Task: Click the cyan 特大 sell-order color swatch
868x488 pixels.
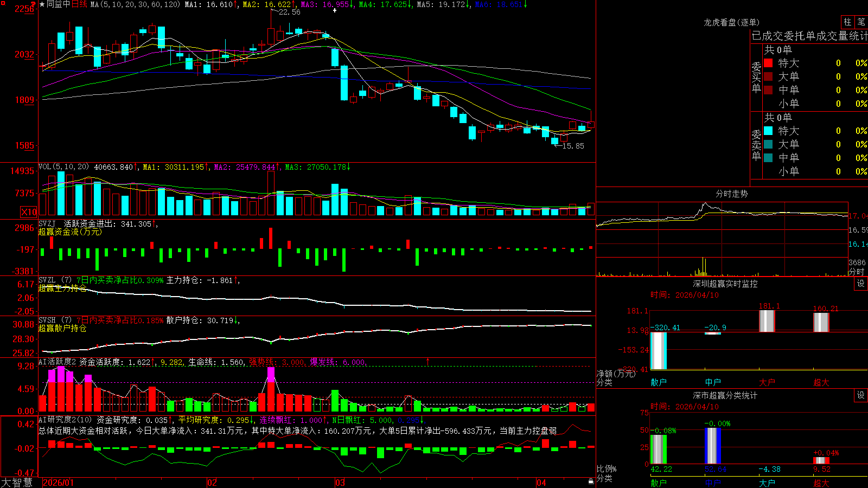Action: coord(768,131)
